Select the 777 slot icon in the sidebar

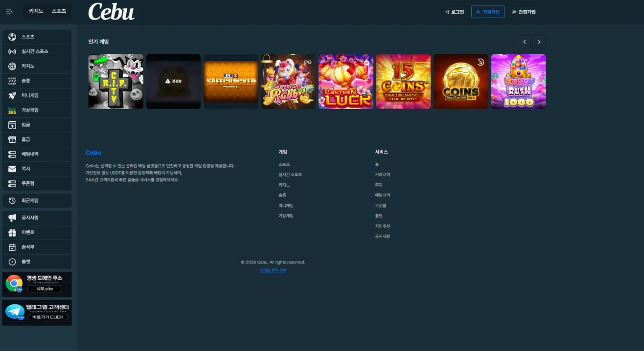(x=12, y=81)
